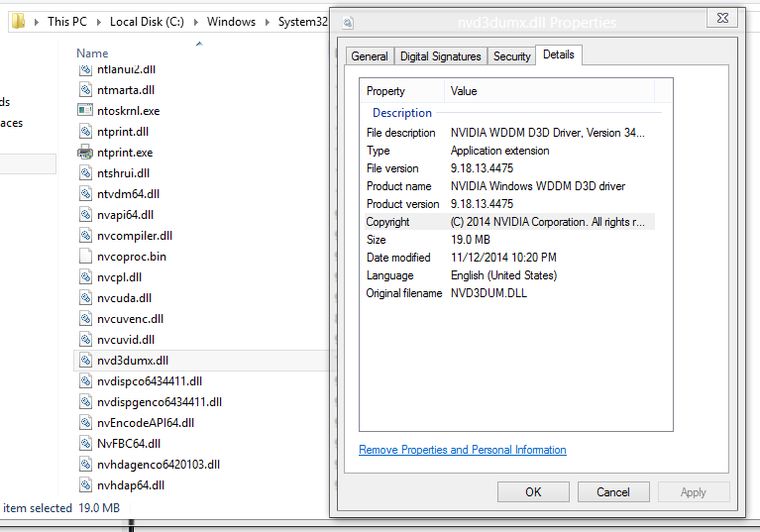Click the NVD3DUM.DLL value
The height and width of the screenshot is (532, 760).
(x=489, y=293)
